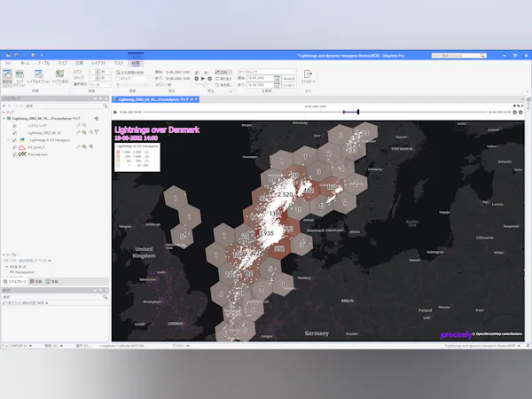Open zoom dropdown arrow in status bar
This screenshot has width=532, height=399.
point(30,346)
